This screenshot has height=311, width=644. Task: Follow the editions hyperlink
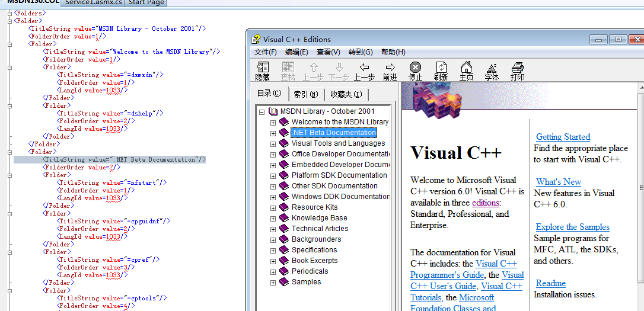coord(486,203)
